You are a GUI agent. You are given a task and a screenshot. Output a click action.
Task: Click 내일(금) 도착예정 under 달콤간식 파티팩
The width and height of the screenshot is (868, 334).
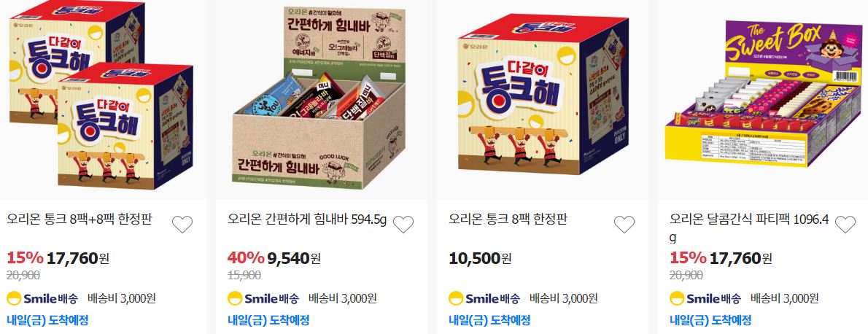710,320
